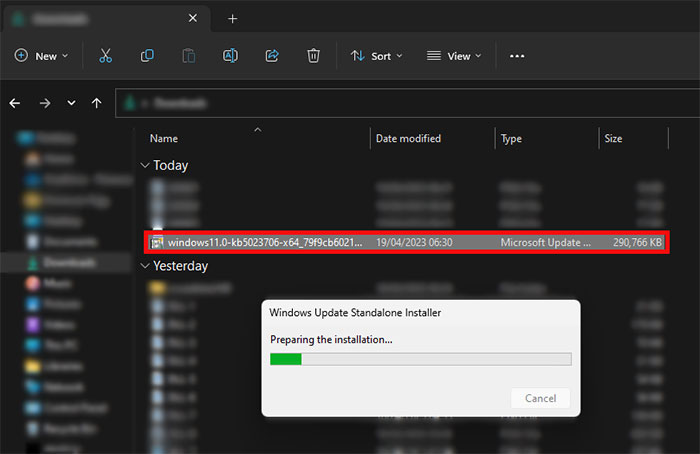Screen dimensions: 700x454
Task: Copy the selected file via toolbar icon
Action: (x=147, y=56)
